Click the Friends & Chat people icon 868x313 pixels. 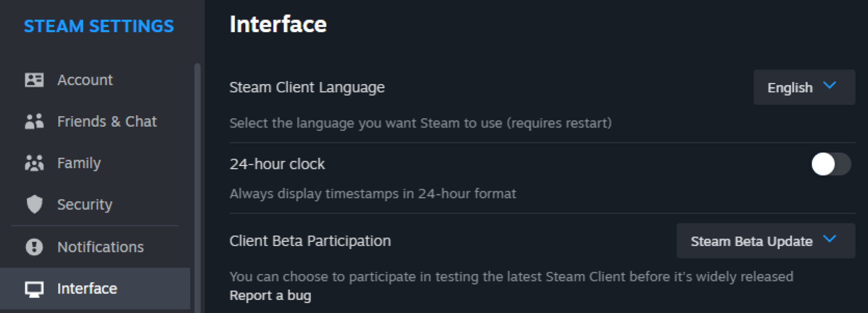coord(34,121)
